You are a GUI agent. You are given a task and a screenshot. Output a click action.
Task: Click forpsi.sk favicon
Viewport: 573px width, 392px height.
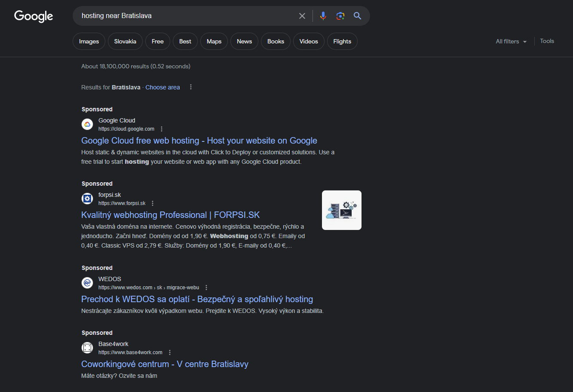[x=87, y=199]
